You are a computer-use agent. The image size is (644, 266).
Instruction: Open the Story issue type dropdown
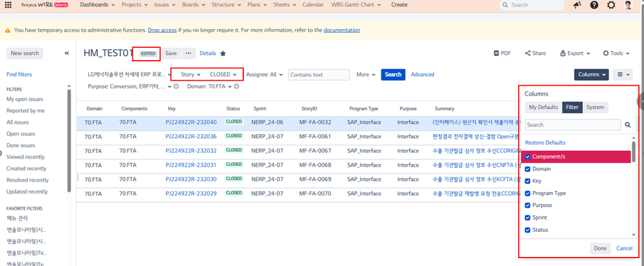[x=190, y=74]
